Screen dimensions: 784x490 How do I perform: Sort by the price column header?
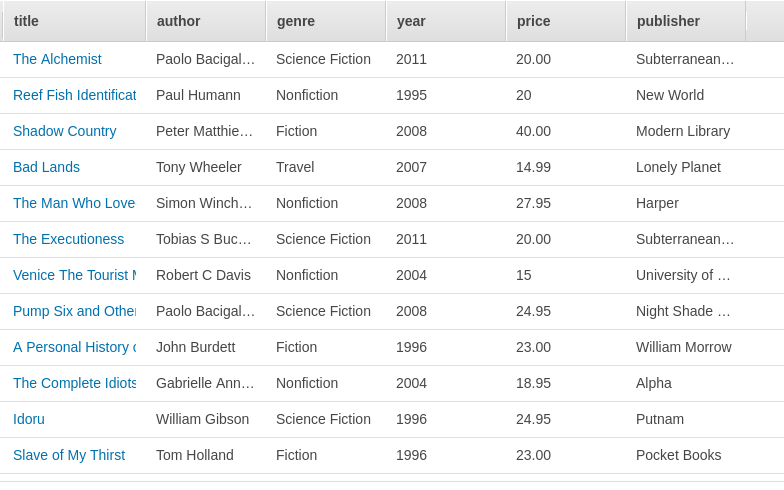[565, 21]
